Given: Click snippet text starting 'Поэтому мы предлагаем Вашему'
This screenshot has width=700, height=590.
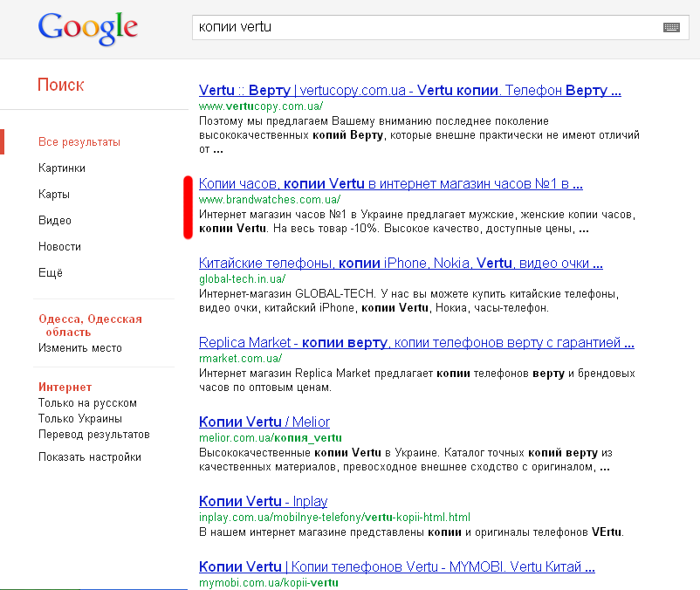Looking at the screenshot, I should tap(419, 134).
